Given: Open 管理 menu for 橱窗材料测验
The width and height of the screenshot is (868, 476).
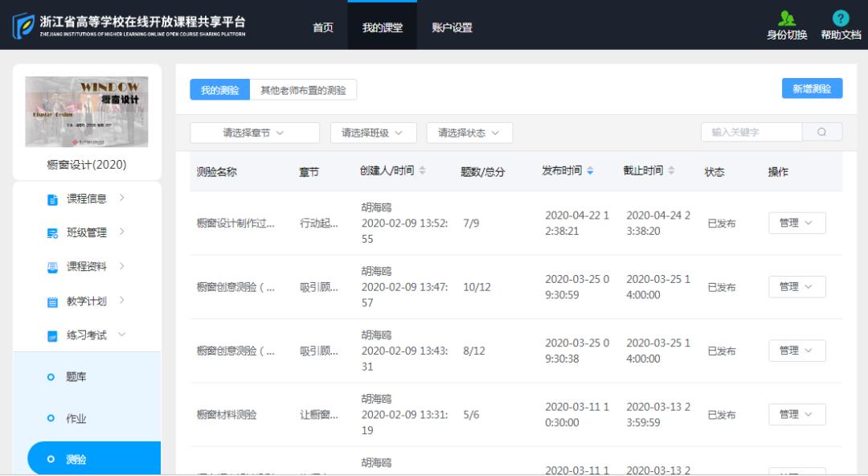Looking at the screenshot, I should (x=796, y=415).
